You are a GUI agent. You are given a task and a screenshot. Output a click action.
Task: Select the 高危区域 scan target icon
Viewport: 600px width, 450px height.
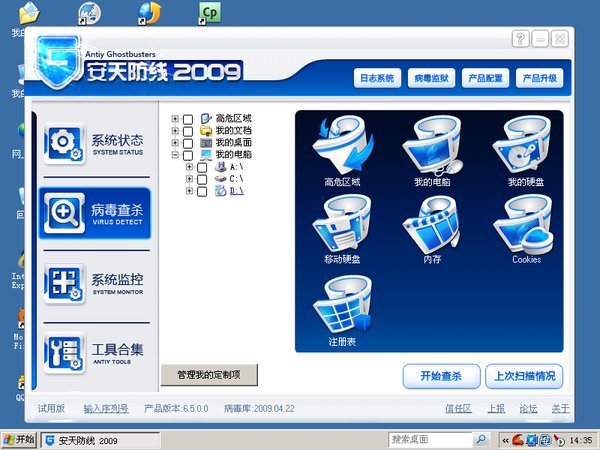tap(343, 145)
